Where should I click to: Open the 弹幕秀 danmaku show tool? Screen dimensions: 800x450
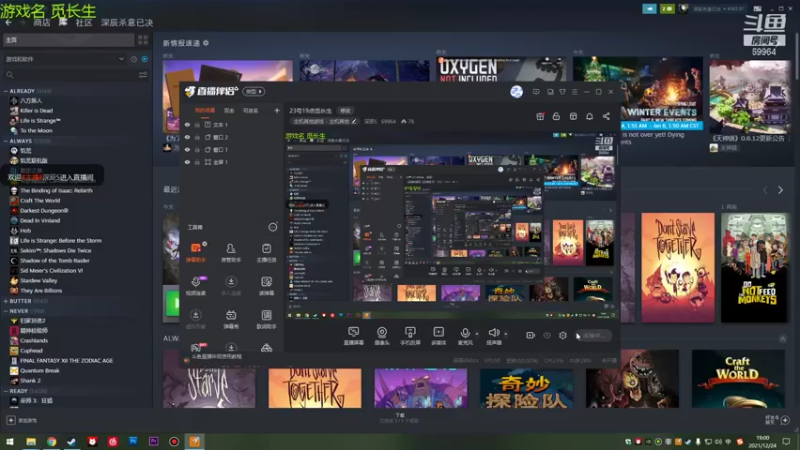(231, 319)
